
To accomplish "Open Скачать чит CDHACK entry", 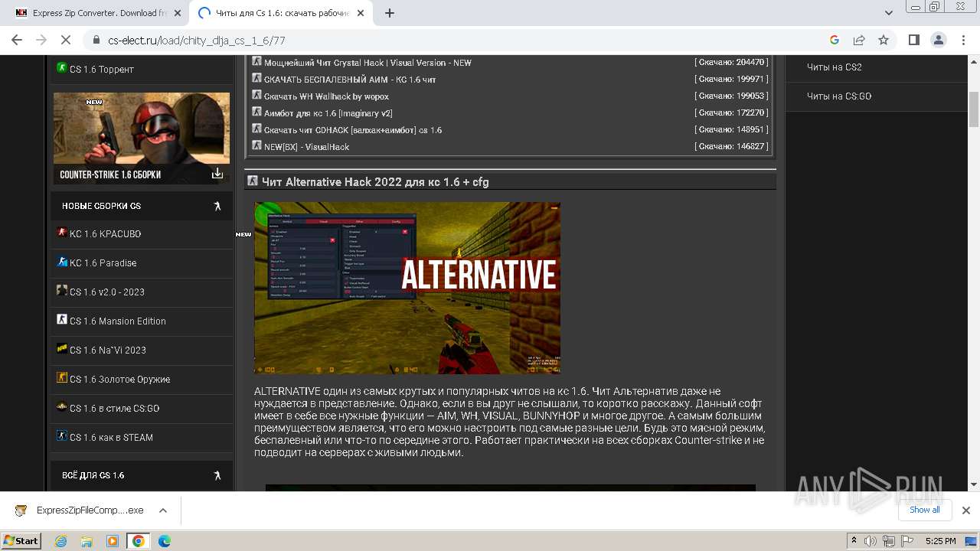I will pyautogui.click(x=353, y=130).
